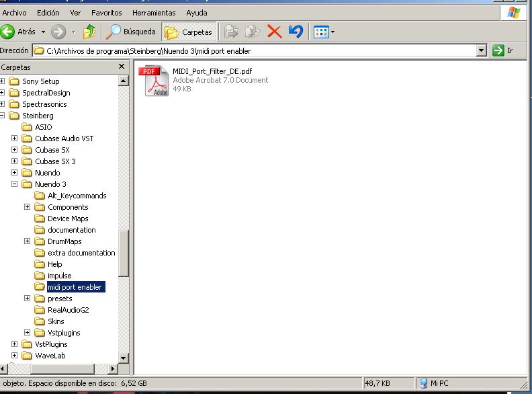This screenshot has width=532, height=394.
Task: Select the Nuendo 3 folder label
Action: pos(50,184)
